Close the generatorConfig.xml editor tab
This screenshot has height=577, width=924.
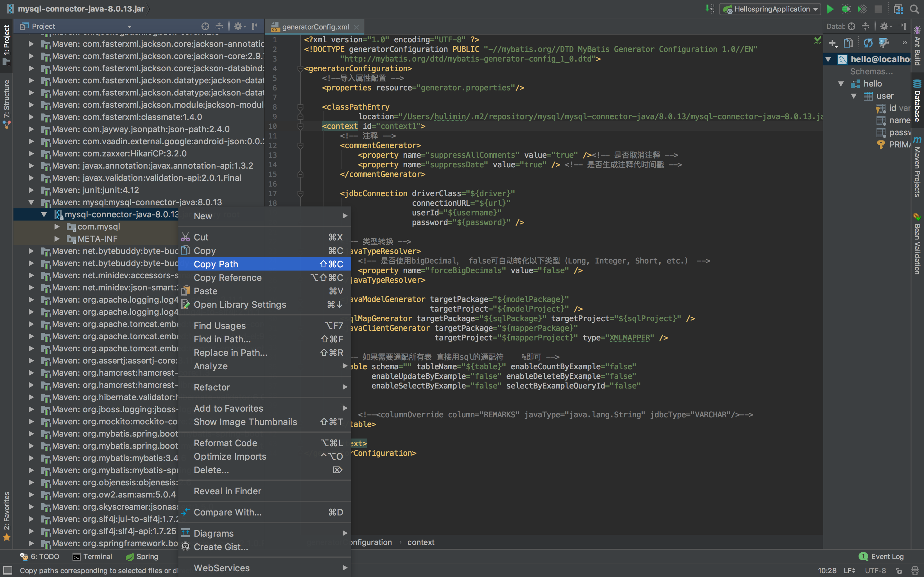coord(356,27)
